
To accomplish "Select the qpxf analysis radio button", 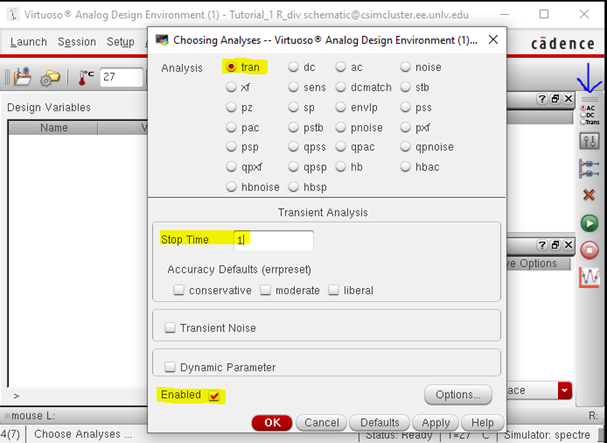I will click(231, 167).
